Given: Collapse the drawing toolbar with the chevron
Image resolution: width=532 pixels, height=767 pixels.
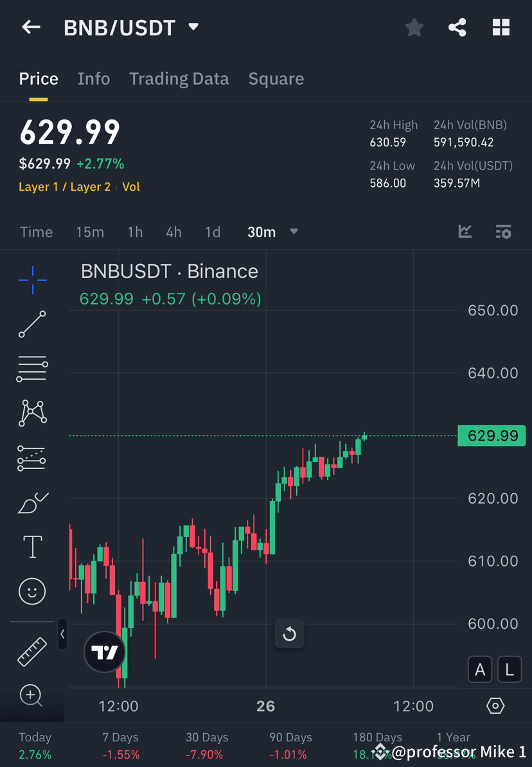Looking at the screenshot, I should (62, 634).
